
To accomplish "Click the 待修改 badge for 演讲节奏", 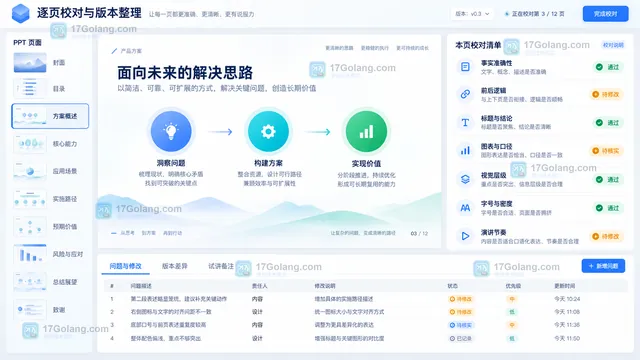I will 606,236.
